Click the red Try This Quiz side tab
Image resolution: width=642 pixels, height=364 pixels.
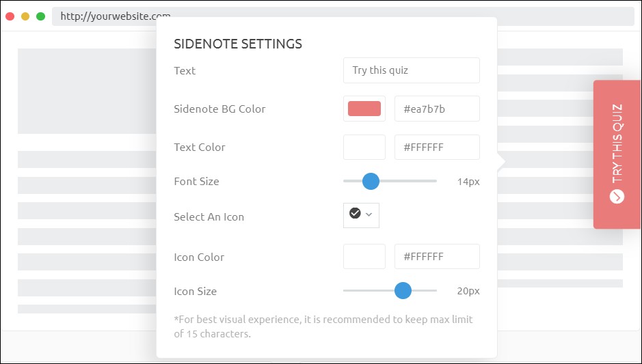tap(617, 154)
